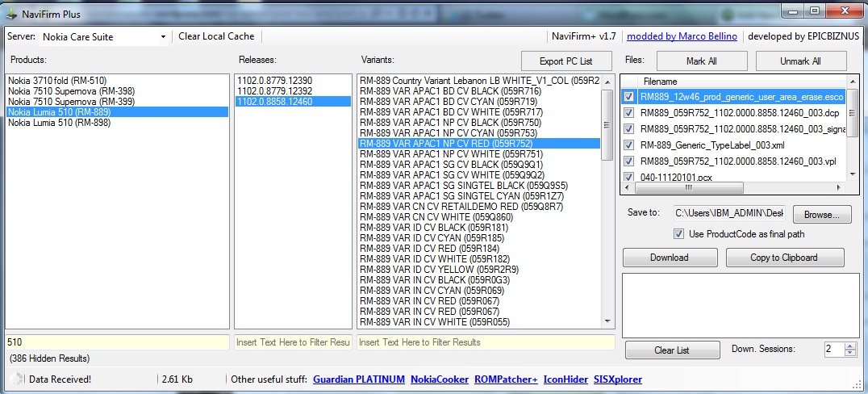Select variant CN CV RETAILDEMO RED (059Q8R7)

pyautogui.click(x=479, y=207)
